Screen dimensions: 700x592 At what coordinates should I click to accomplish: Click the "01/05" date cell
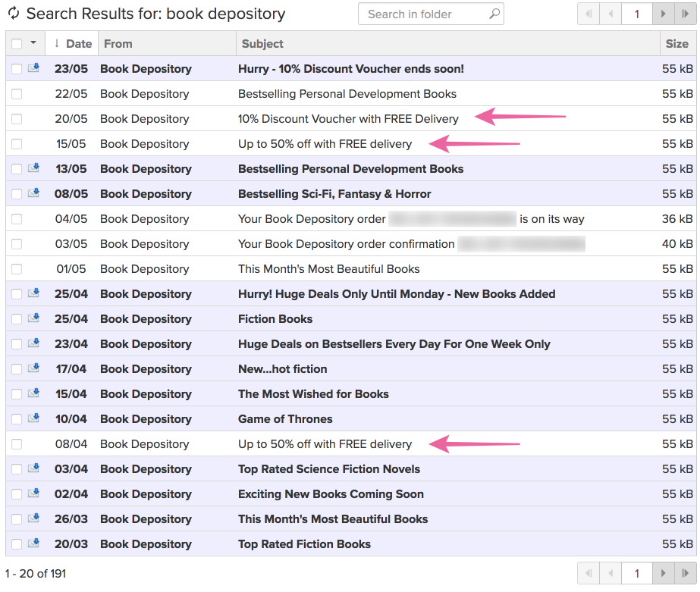tap(71, 268)
